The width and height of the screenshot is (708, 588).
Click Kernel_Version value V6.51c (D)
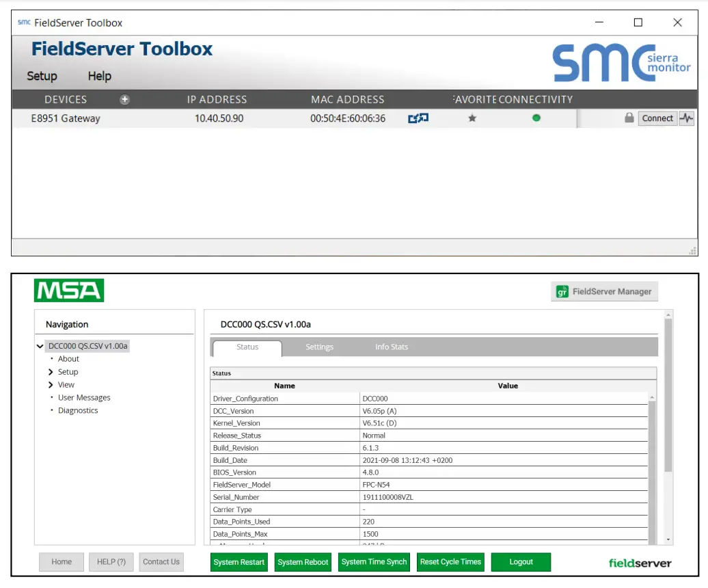tap(380, 423)
